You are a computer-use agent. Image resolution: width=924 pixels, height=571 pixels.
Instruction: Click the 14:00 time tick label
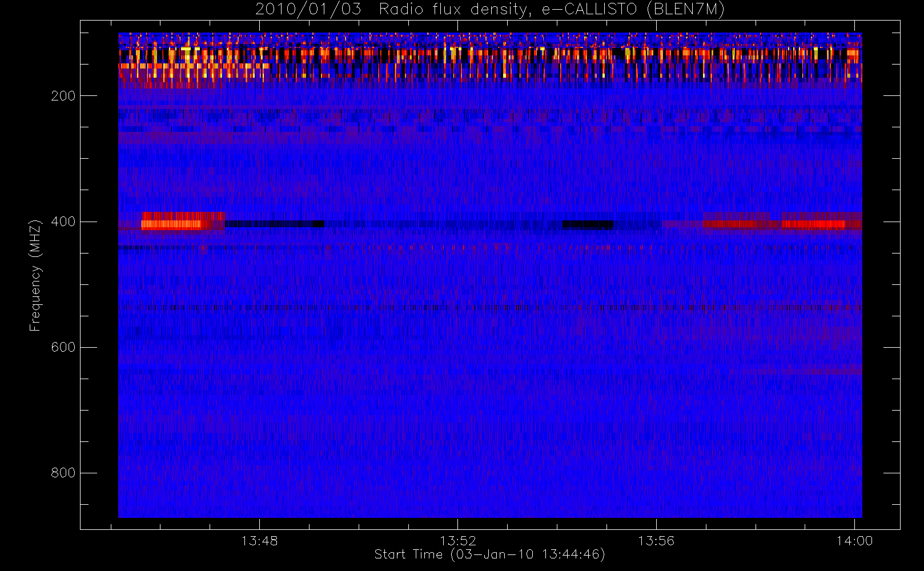(855, 541)
